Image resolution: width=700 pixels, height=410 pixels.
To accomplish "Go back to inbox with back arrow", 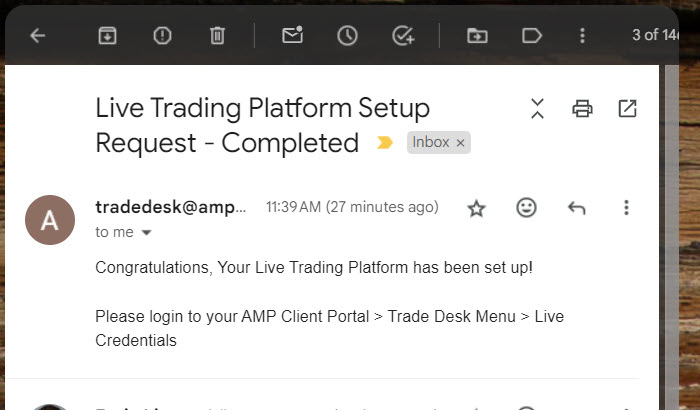I will point(38,35).
